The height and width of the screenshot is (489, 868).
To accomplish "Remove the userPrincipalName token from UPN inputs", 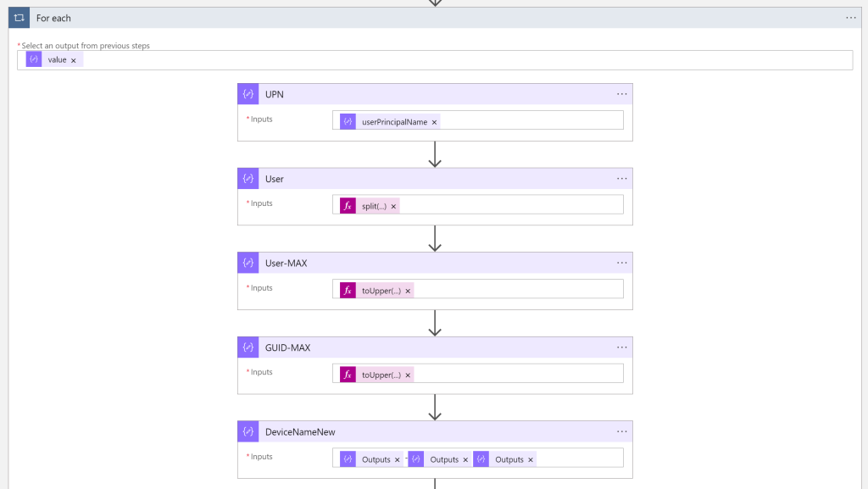I will click(x=435, y=122).
